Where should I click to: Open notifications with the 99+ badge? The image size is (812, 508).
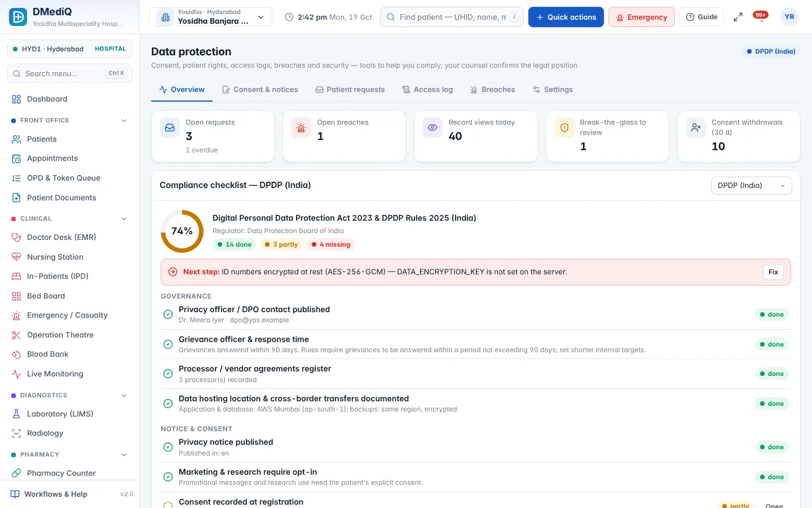[761, 16]
